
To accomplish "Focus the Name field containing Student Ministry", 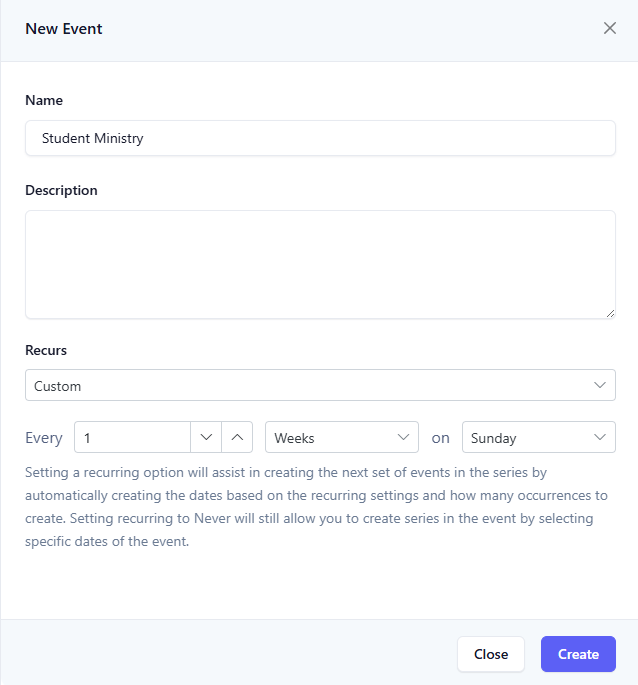I will coord(320,138).
